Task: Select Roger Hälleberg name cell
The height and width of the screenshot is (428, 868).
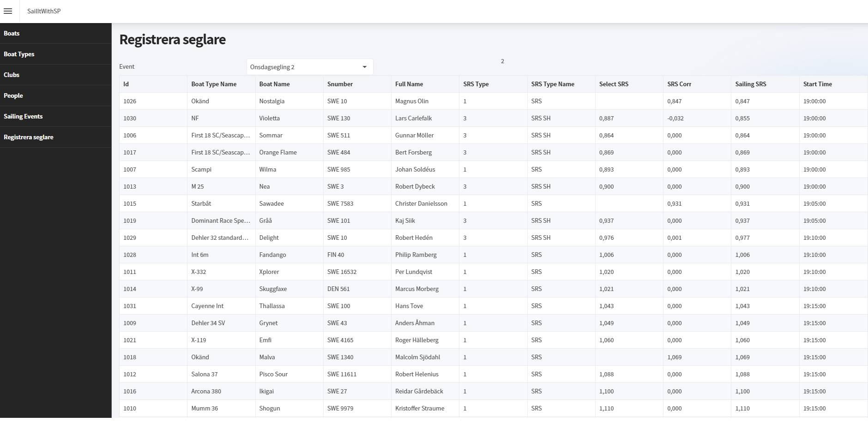Action: pyautogui.click(x=425, y=340)
